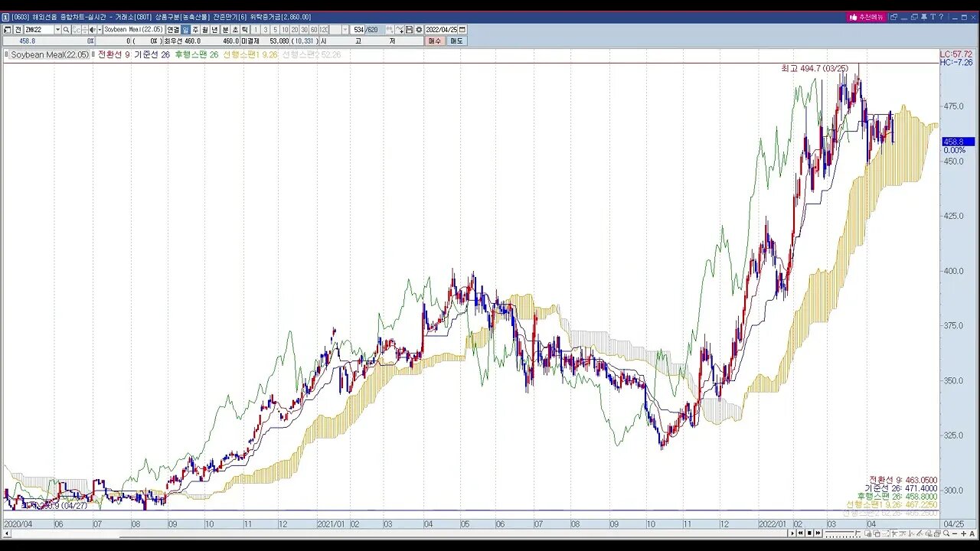This screenshot has height=551, width=980.
Task: Click the magnifier zoom icon at bottom right
Action: coord(946,533)
